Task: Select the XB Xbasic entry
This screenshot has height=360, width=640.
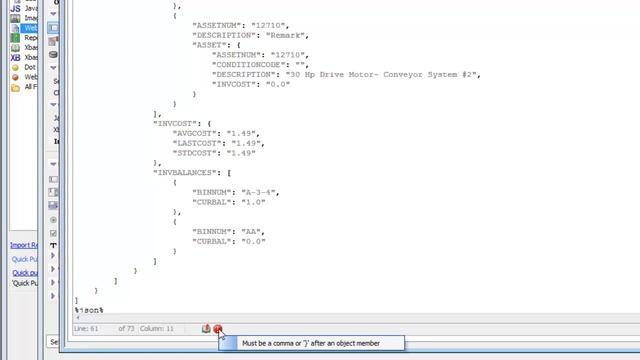Action: click(x=24, y=58)
